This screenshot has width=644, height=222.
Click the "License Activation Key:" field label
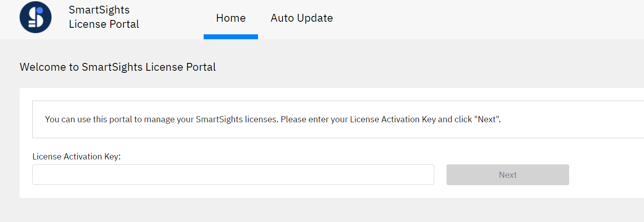pyautogui.click(x=76, y=157)
